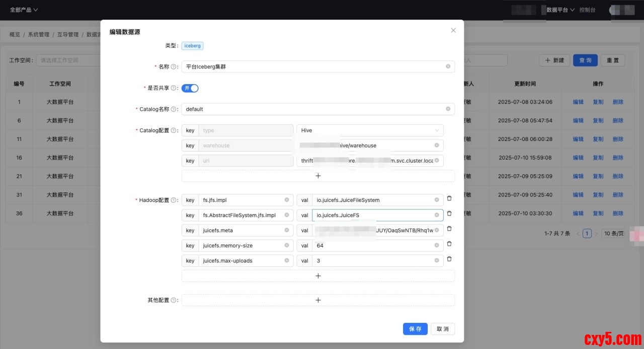Open the Hive catalog type dropdown
Screen dimensions: 644x349
point(370,130)
